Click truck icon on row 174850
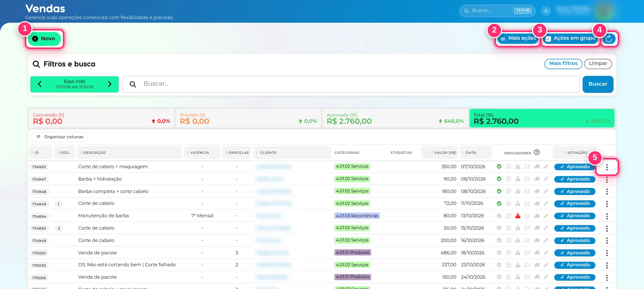This screenshot has height=289, width=644. 537,228
